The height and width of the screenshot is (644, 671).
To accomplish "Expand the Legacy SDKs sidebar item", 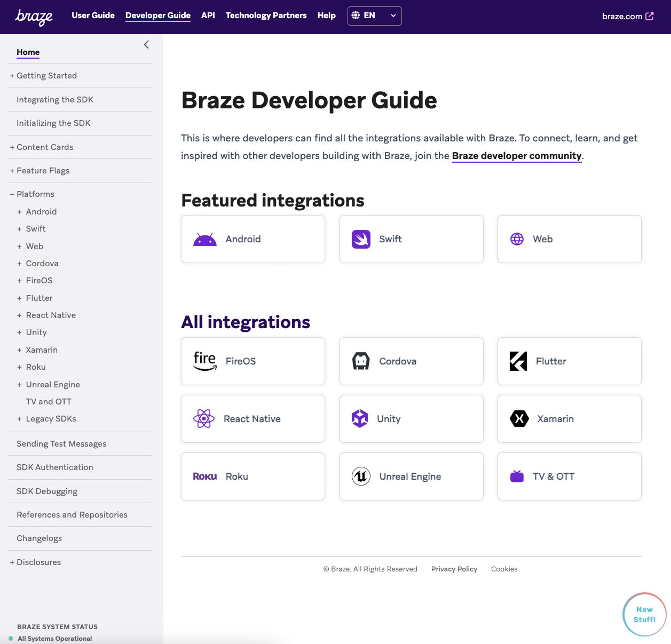I will tap(19, 419).
